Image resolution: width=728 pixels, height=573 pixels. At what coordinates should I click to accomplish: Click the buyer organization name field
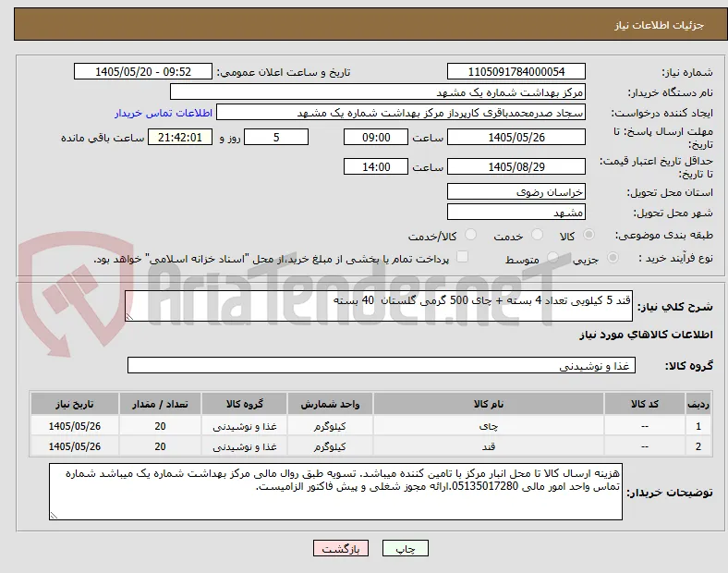pos(378,91)
